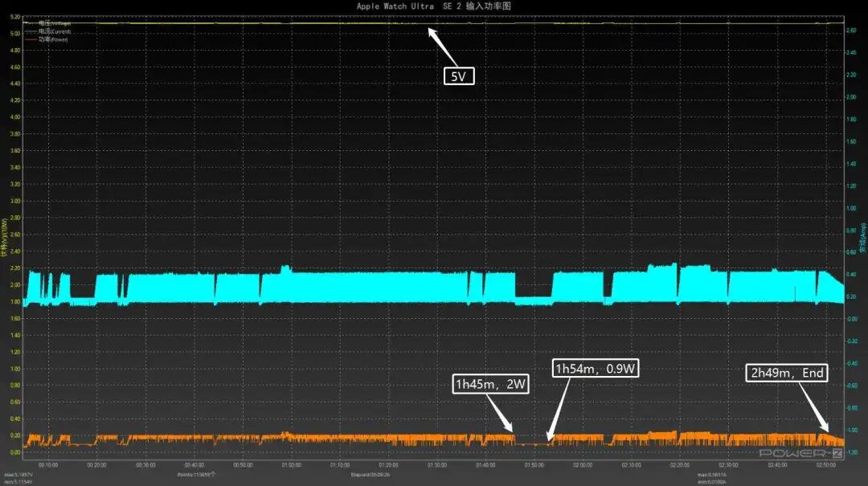Select the min current readout in amps
This screenshot has width=868, height=486.
[712, 481]
